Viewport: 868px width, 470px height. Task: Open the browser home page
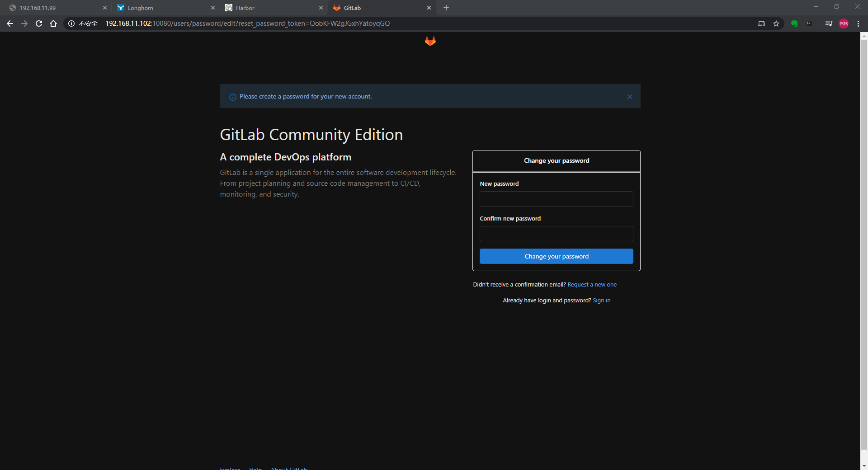pyautogui.click(x=53, y=23)
